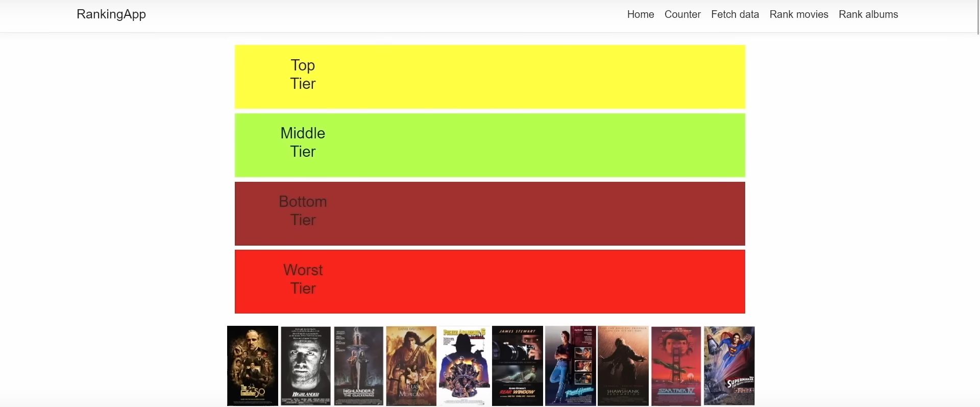Select The Godfather 50 Years poster
Viewport: 980px width, 407px height.
pos(252,366)
